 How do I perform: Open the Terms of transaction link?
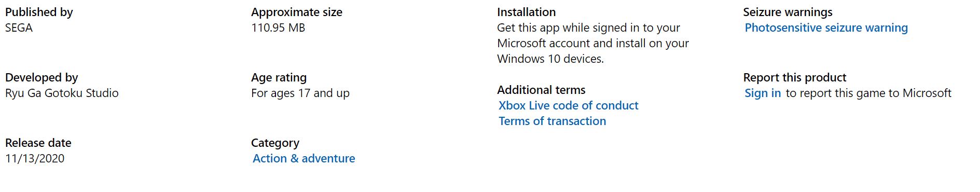click(553, 121)
